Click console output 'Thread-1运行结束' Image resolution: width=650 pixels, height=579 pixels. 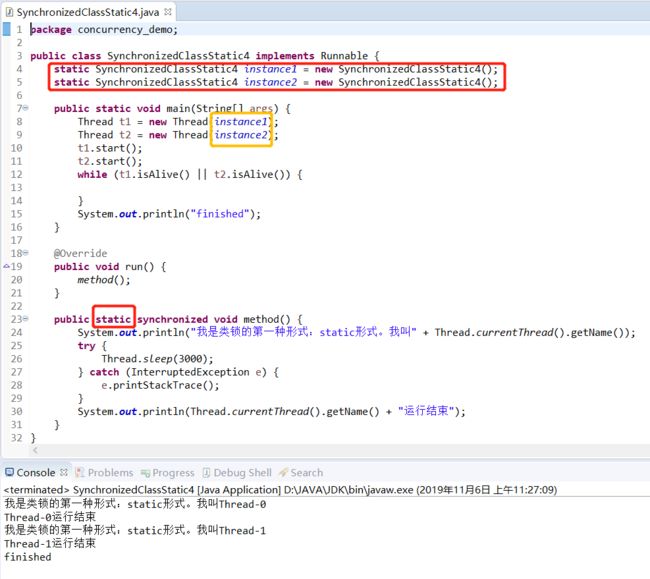coord(50,543)
